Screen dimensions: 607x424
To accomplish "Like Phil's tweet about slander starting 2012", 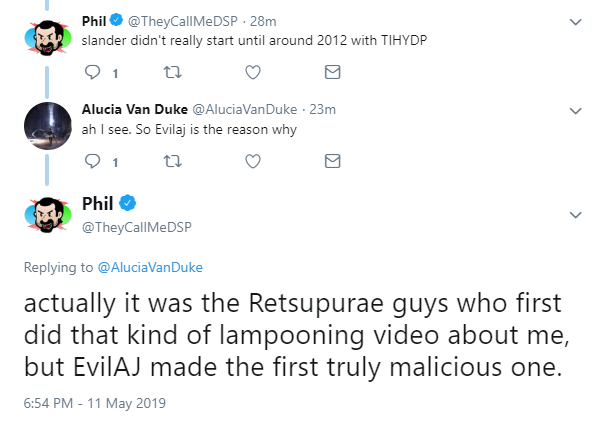I will (x=253, y=72).
